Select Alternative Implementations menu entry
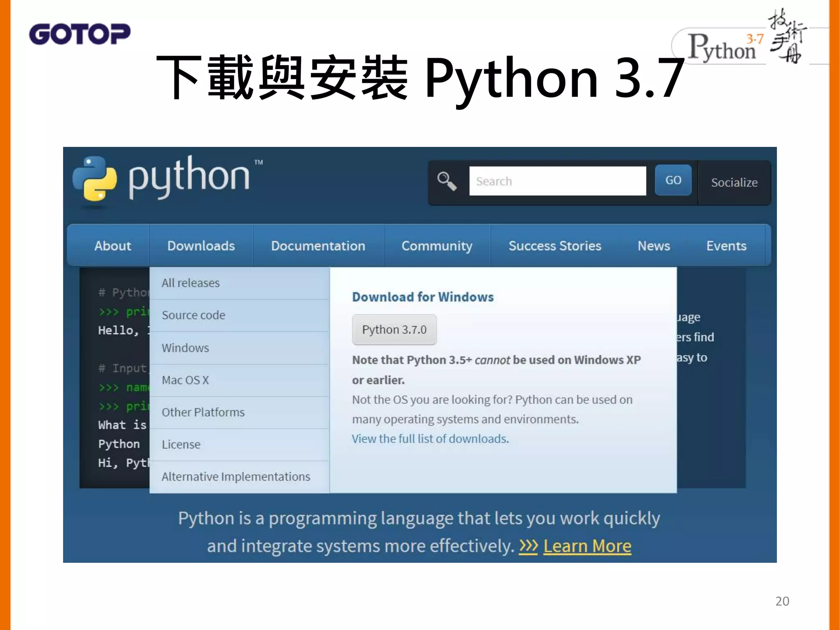This screenshot has height=630, width=840. [x=240, y=477]
